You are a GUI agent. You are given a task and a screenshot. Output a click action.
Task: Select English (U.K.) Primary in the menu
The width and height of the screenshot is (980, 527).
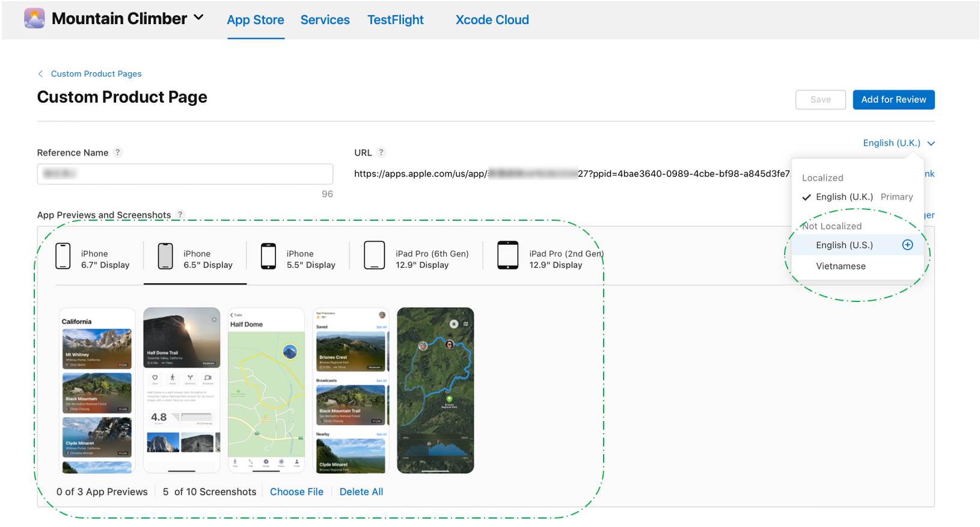point(857,197)
